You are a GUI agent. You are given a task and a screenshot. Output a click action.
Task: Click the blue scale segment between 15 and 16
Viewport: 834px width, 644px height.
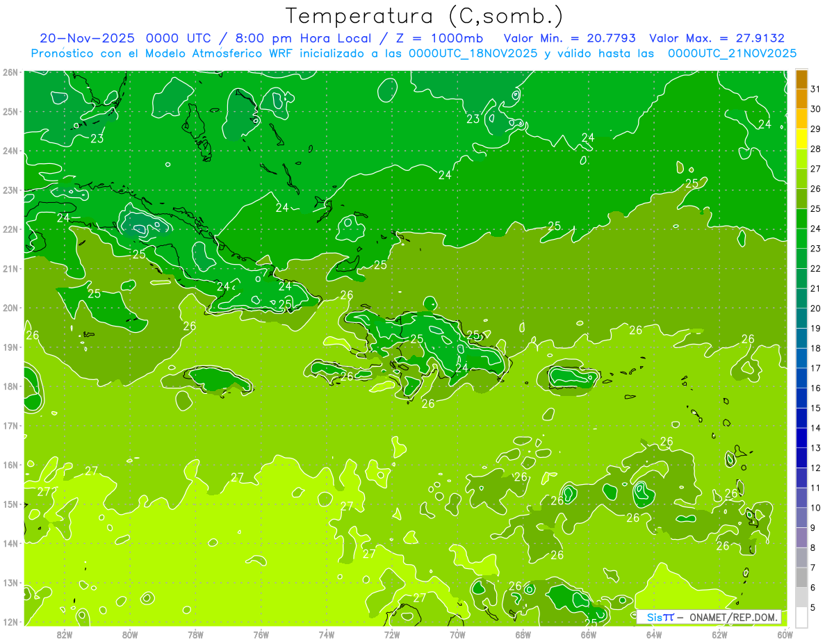[x=801, y=397]
